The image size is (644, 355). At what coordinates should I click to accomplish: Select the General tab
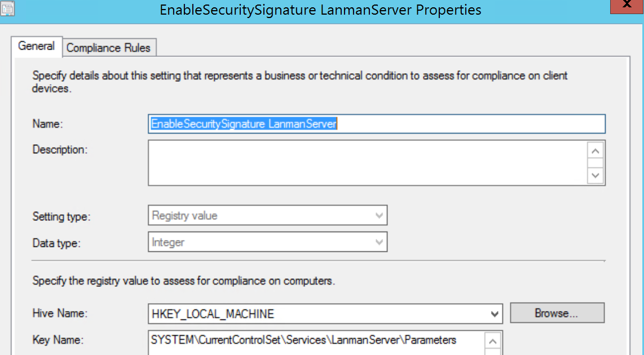36,47
